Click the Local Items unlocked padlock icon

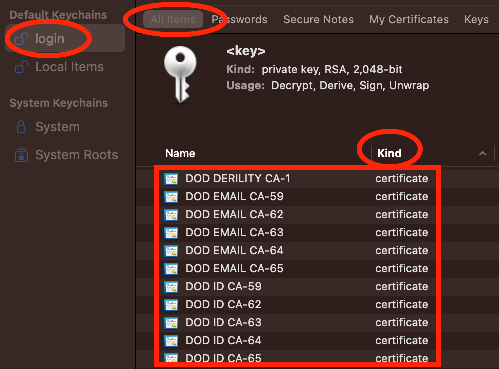pyautogui.click(x=21, y=67)
